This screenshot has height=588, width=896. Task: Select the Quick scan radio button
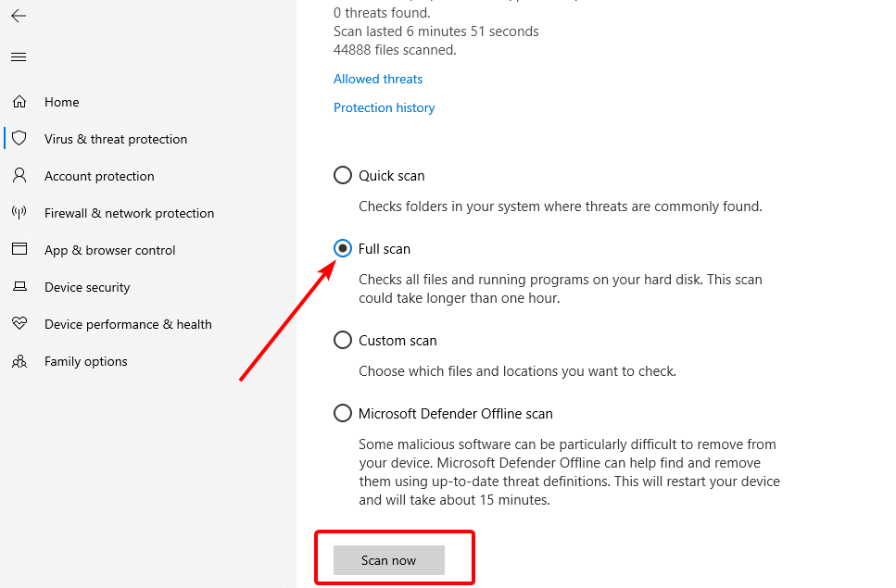click(343, 175)
